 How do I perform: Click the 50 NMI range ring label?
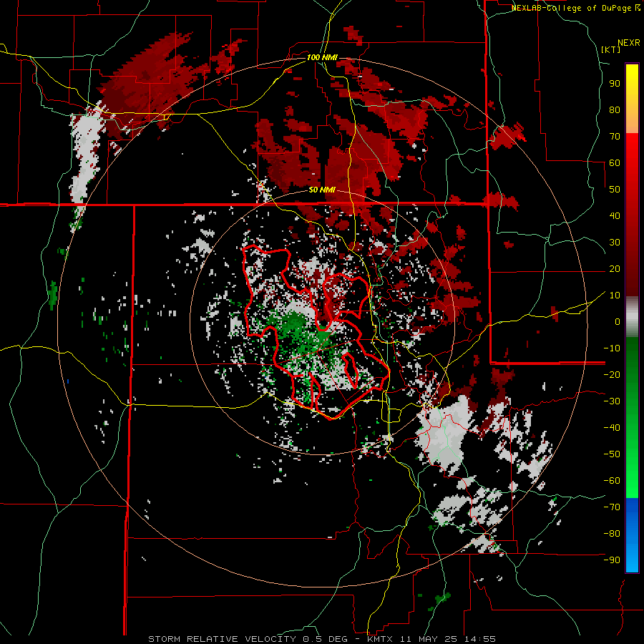click(322, 190)
